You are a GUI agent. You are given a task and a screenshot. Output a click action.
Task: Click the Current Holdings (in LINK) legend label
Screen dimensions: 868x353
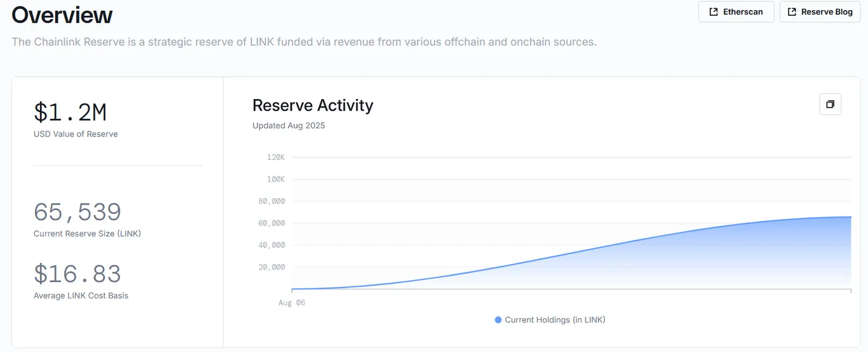(555, 320)
